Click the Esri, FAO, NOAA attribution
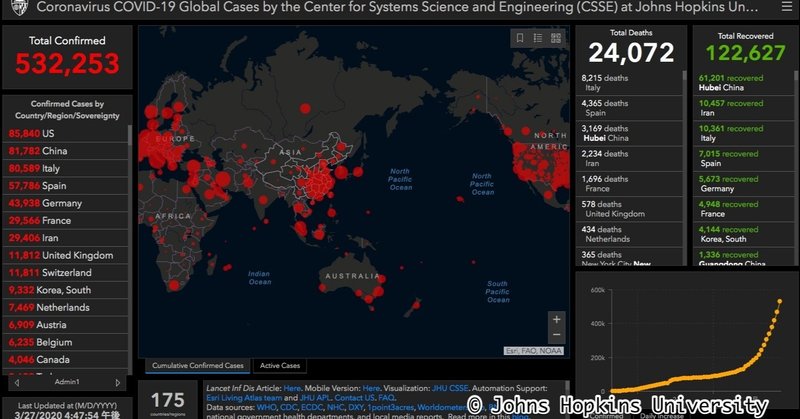The height and width of the screenshot is (419, 800). 534,351
